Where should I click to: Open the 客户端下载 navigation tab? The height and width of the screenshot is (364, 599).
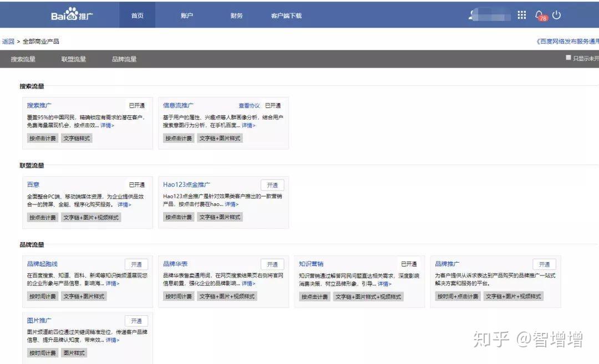coord(286,16)
